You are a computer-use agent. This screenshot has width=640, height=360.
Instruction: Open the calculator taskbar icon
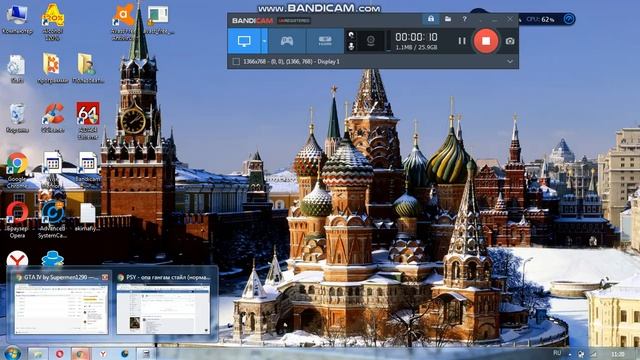[x=146, y=353]
